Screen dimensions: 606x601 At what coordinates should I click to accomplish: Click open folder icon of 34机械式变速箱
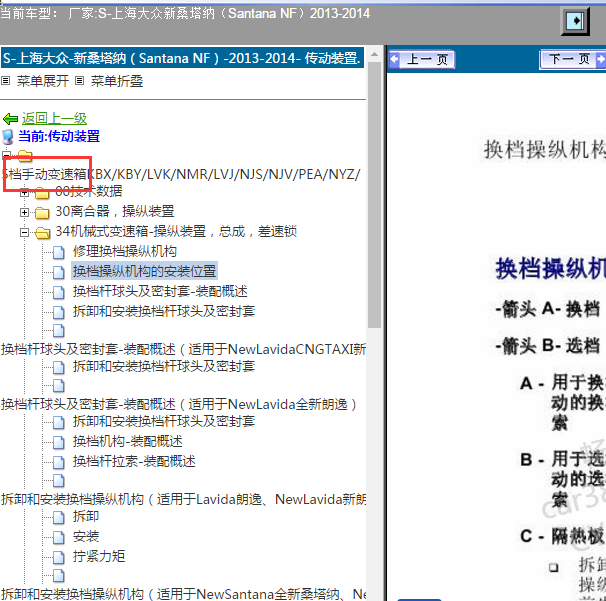(42, 233)
